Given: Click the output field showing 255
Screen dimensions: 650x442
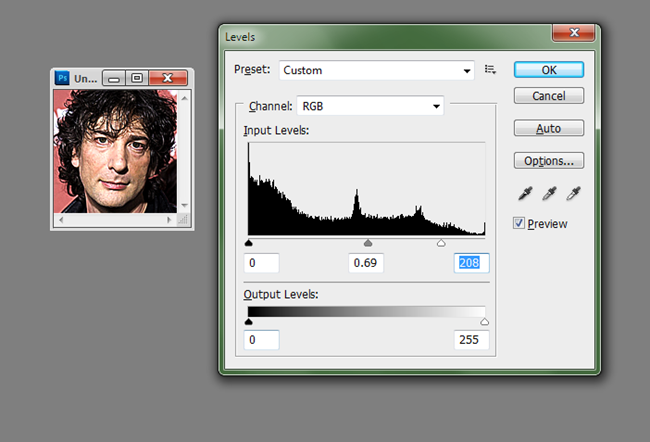Looking at the screenshot, I should click(471, 340).
